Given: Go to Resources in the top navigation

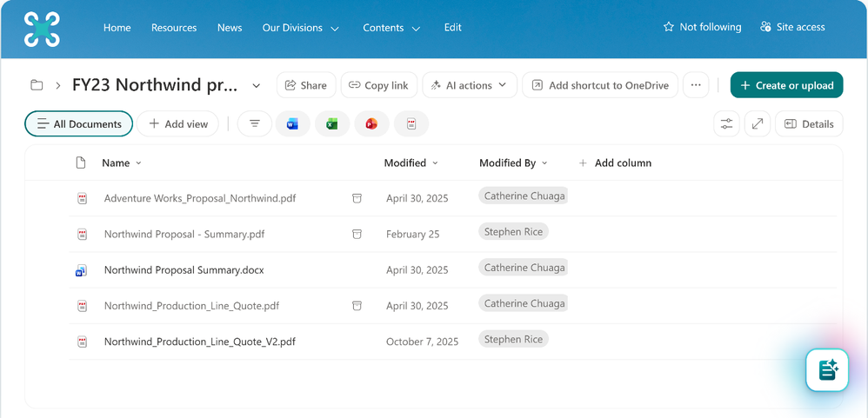Looking at the screenshot, I should point(174,28).
